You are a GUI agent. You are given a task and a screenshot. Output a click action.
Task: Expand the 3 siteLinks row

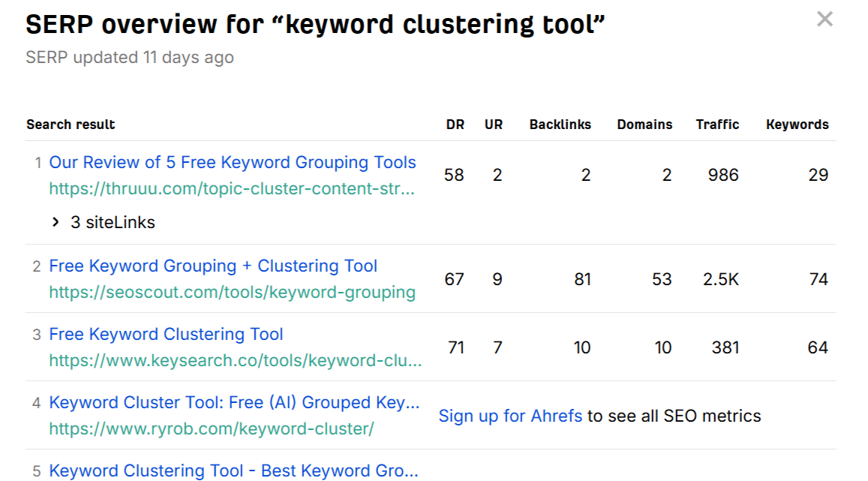tap(103, 222)
